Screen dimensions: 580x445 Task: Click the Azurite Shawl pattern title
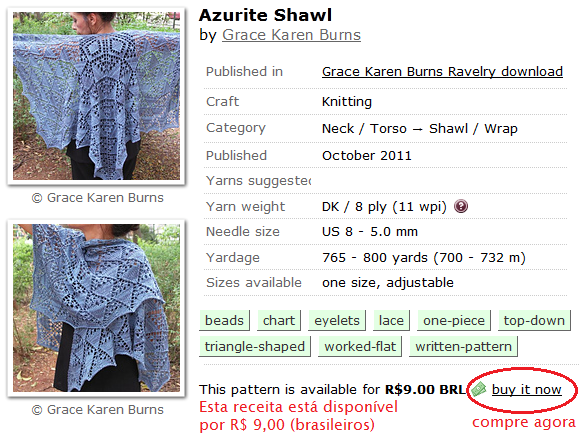point(265,15)
